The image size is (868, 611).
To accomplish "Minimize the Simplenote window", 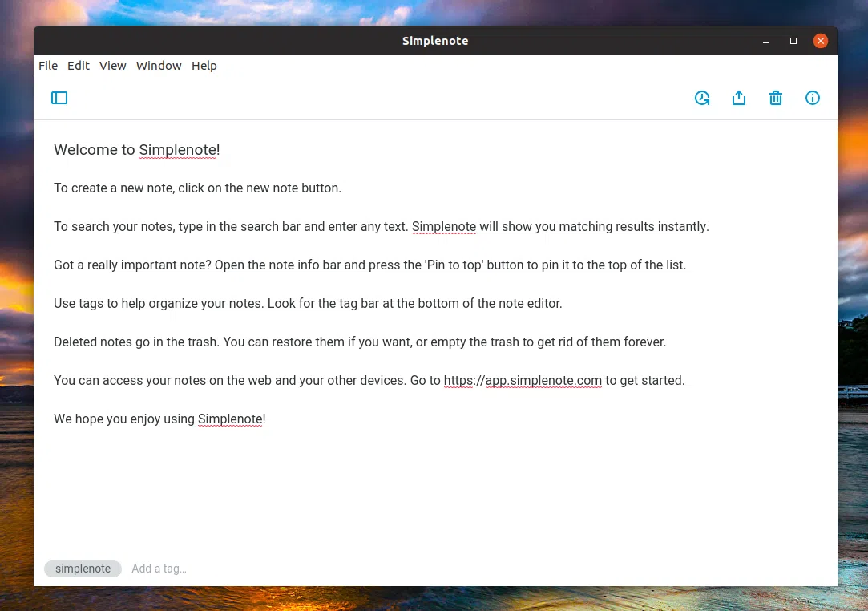I will [765, 41].
